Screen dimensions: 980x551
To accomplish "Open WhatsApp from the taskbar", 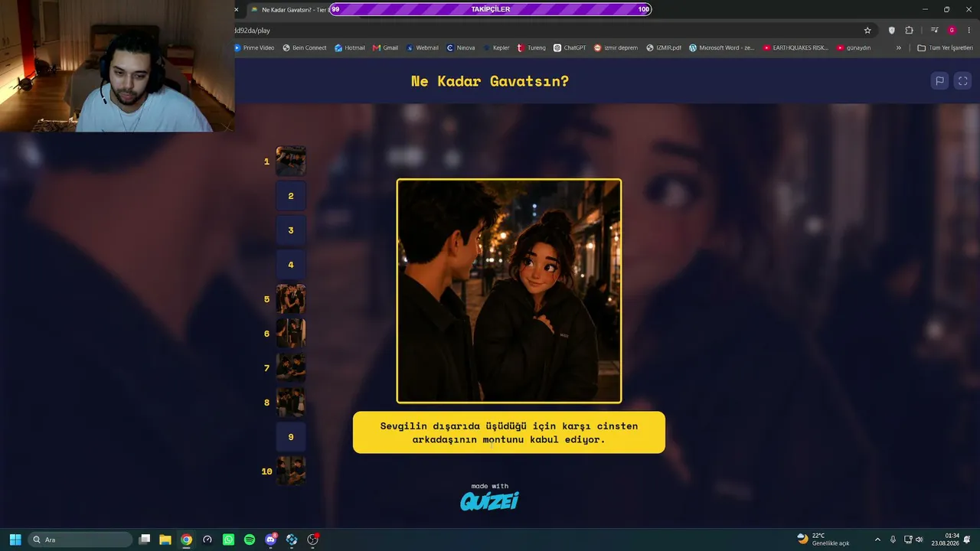I will [228, 540].
